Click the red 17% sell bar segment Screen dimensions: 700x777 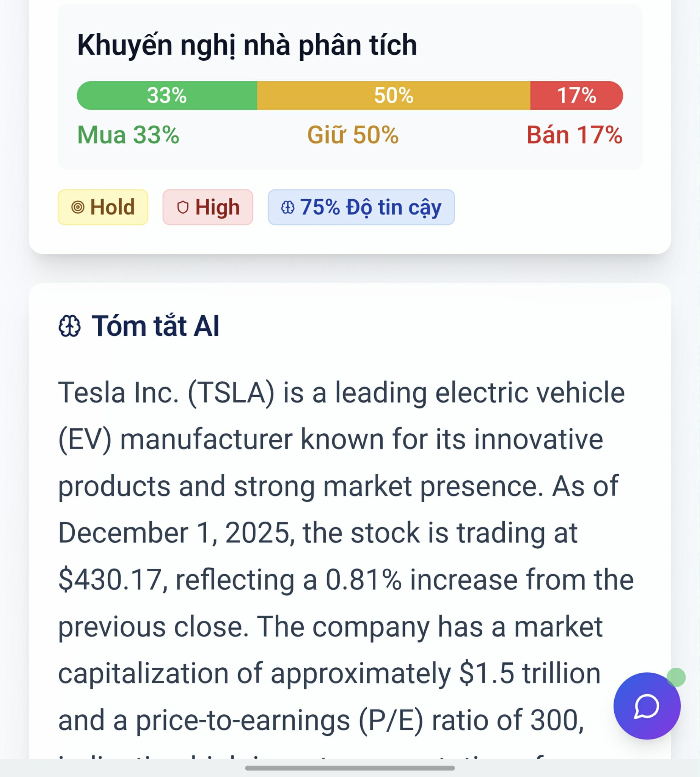coord(576,96)
